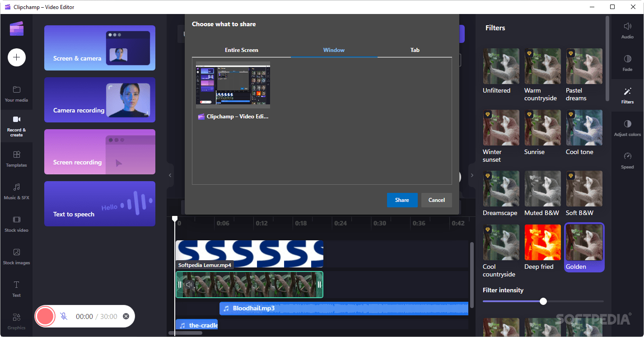Collapse the left panel chevron
644x337 pixels.
pyautogui.click(x=170, y=175)
